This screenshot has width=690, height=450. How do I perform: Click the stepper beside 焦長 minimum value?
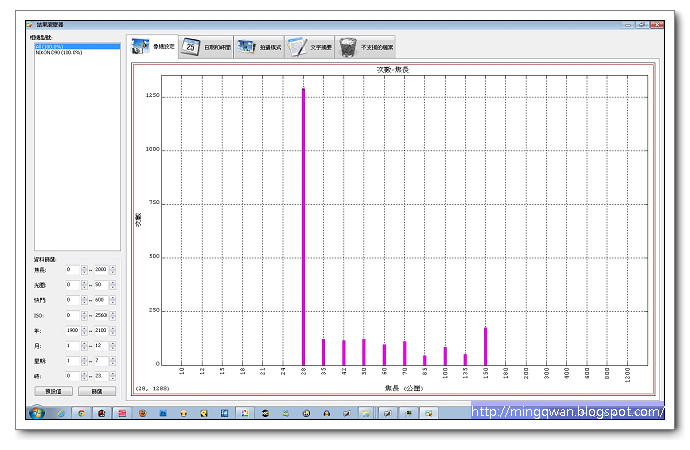point(84,270)
